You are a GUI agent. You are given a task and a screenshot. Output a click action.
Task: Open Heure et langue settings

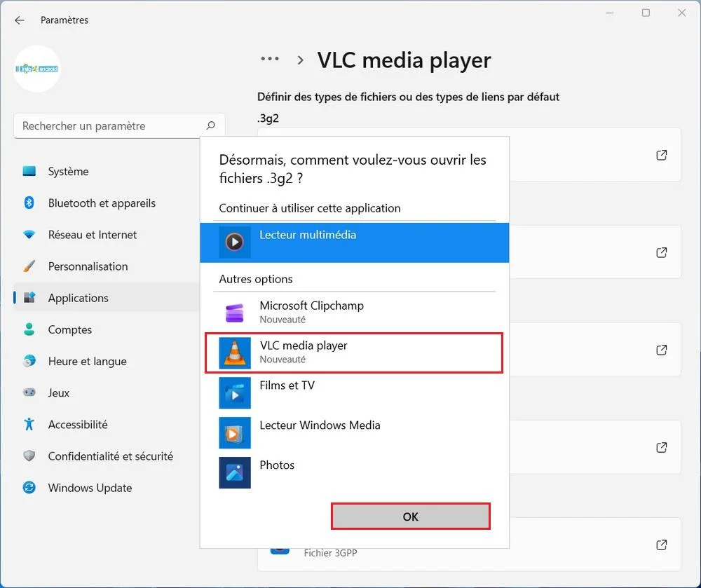(x=107, y=361)
